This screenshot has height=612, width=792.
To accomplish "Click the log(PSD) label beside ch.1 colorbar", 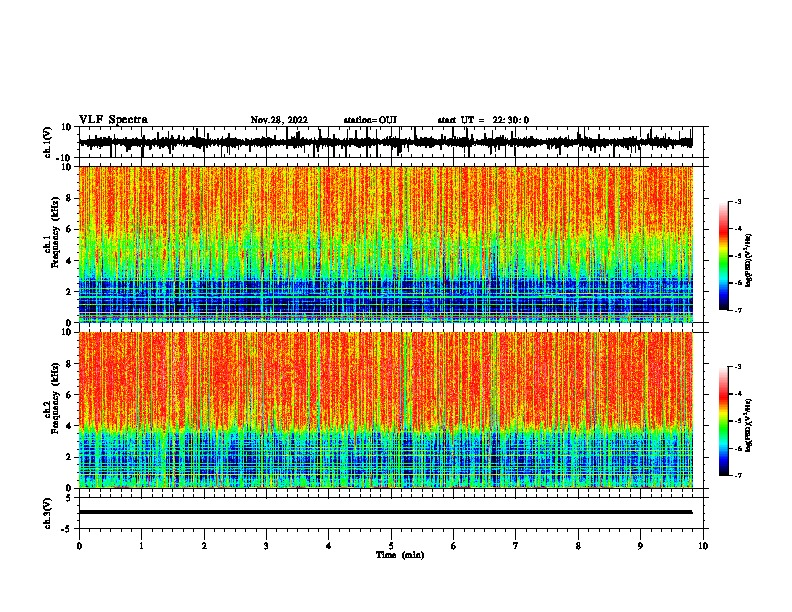I will 748,261.
